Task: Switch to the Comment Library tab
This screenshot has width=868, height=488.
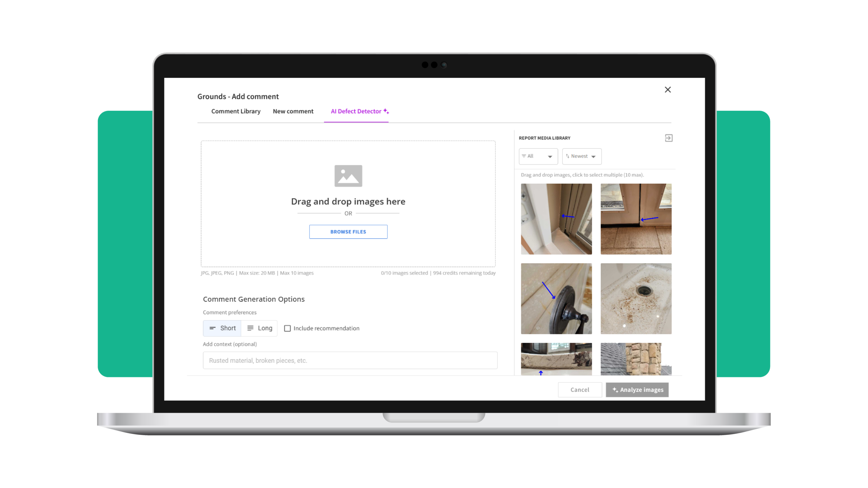Action: coord(236,111)
